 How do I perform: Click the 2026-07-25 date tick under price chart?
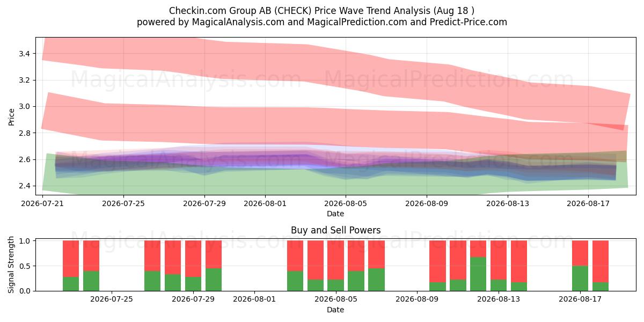tap(123, 203)
